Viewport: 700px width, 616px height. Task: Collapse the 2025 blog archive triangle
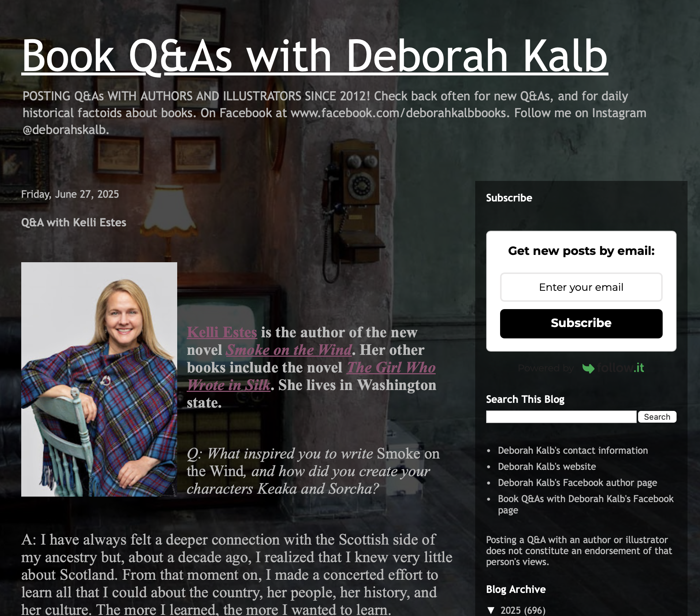[491, 611]
